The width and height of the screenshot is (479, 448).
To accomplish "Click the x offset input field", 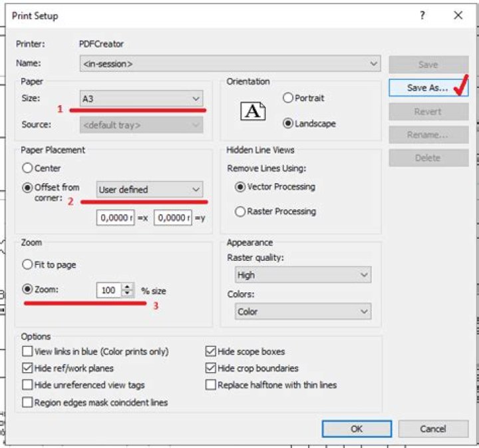I will point(115,218).
